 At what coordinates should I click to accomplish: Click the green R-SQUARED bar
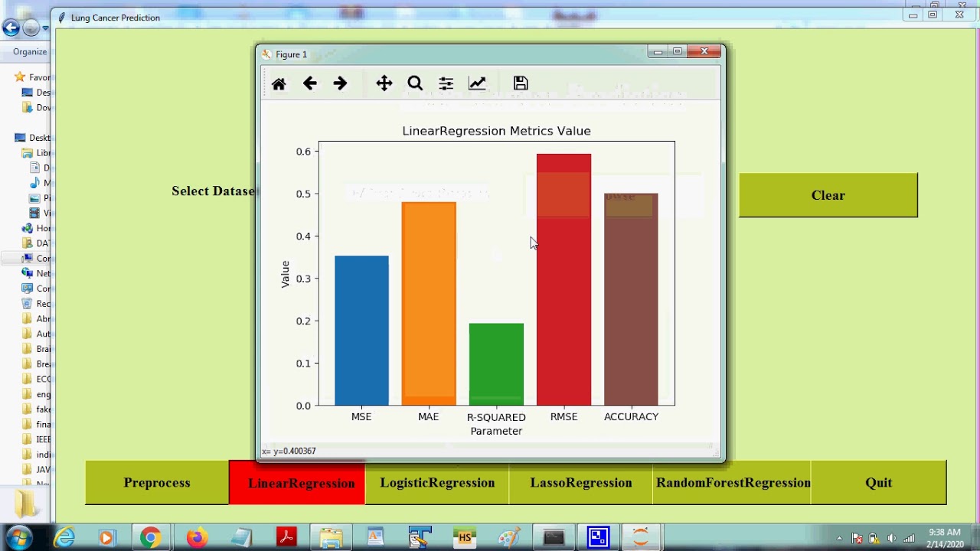tap(496, 364)
